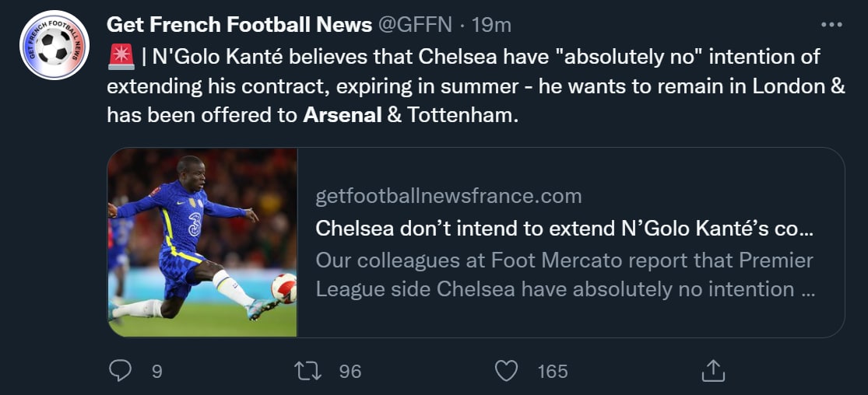Open the 19m timestamp link

coord(491,25)
